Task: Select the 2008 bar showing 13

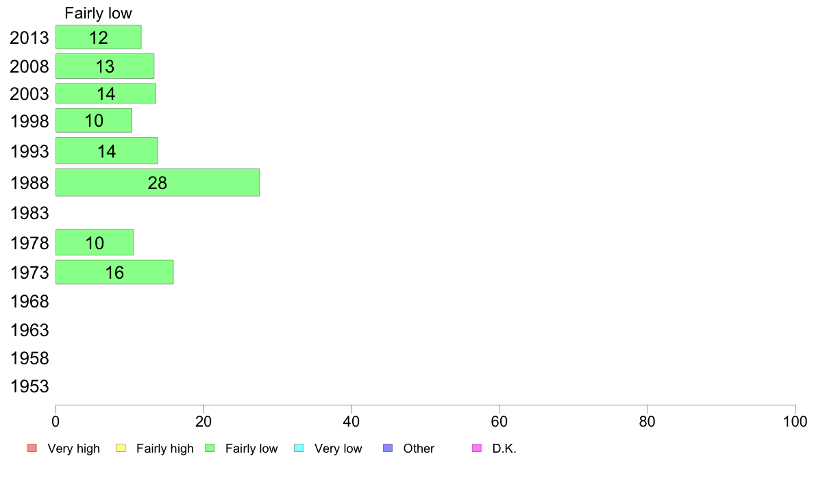Action: point(105,66)
